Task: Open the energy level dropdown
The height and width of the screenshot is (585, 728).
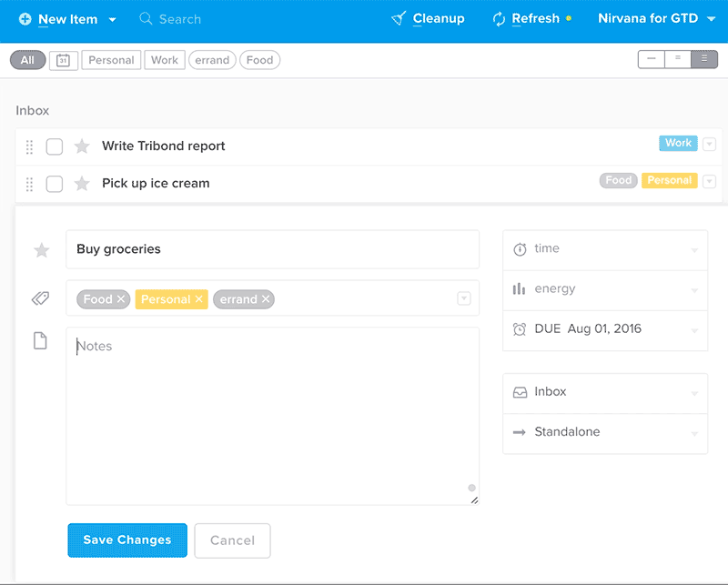Action: tap(604, 289)
